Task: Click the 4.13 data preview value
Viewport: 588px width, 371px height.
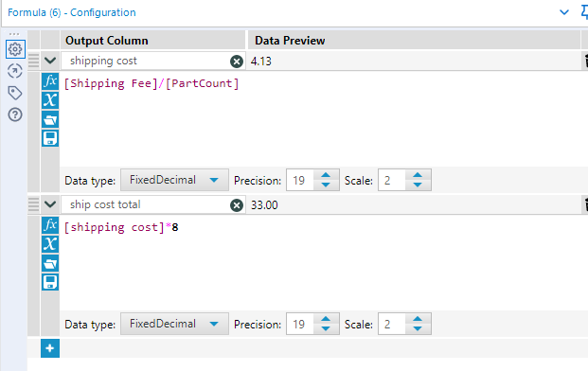Action: point(261,62)
